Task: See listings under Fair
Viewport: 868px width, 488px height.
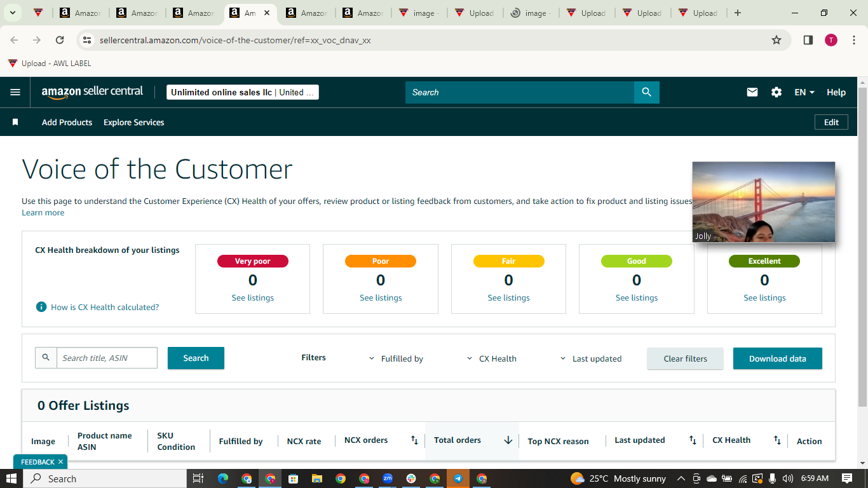Action: pos(508,297)
